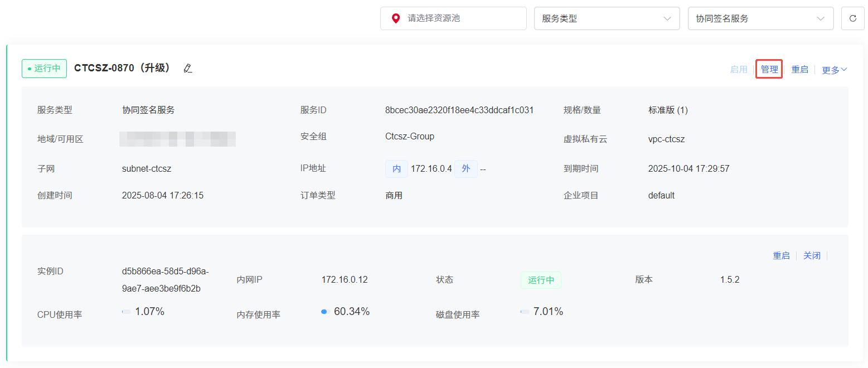The height and width of the screenshot is (368, 868).
Task: Click 管理 to manage the service
Action: pos(769,70)
